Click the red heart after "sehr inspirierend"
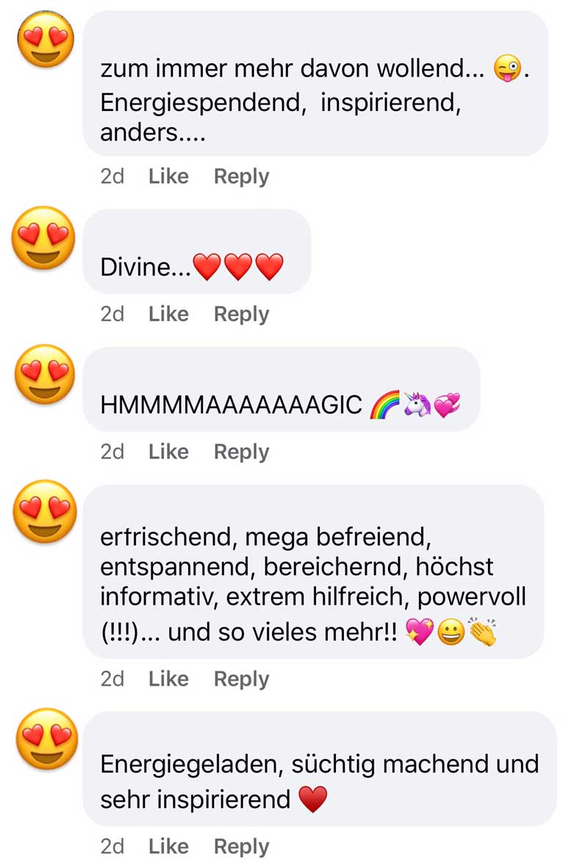588x868 pixels. pos(313,800)
